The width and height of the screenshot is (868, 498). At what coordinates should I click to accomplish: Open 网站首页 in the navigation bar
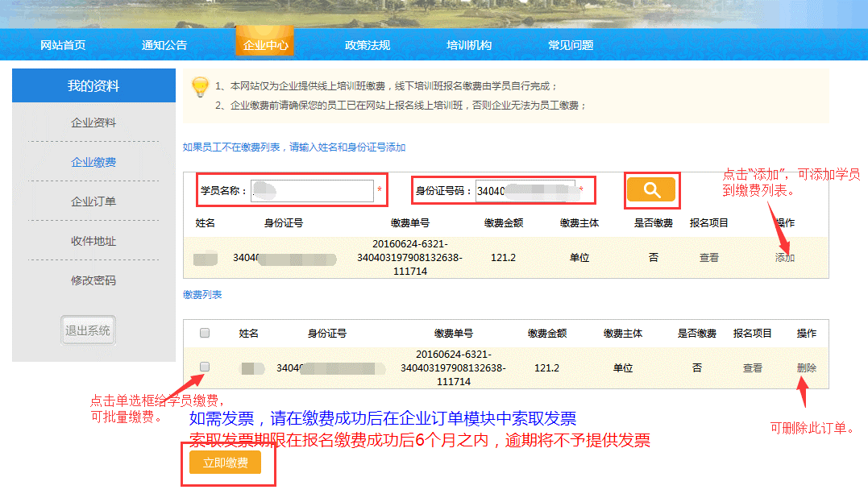tap(63, 45)
